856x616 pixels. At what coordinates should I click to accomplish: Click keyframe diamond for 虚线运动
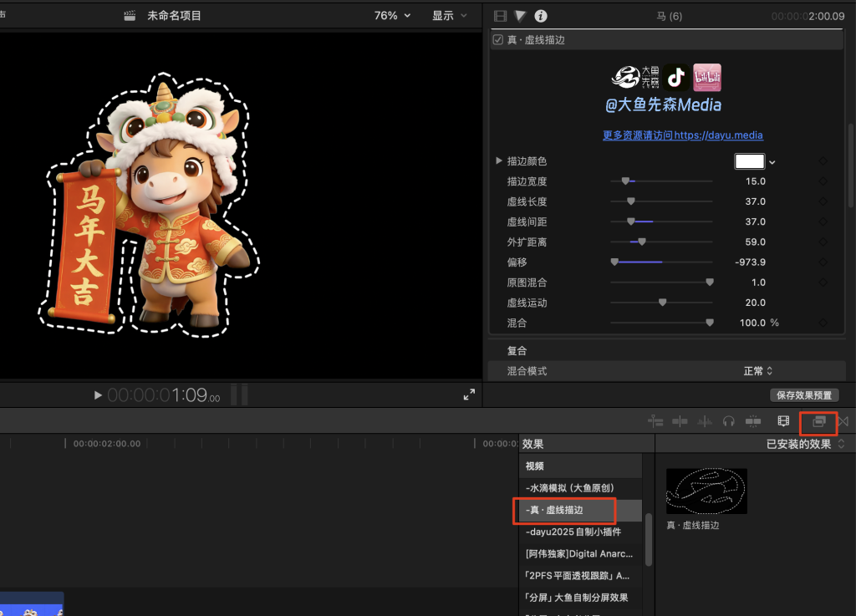[823, 303]
